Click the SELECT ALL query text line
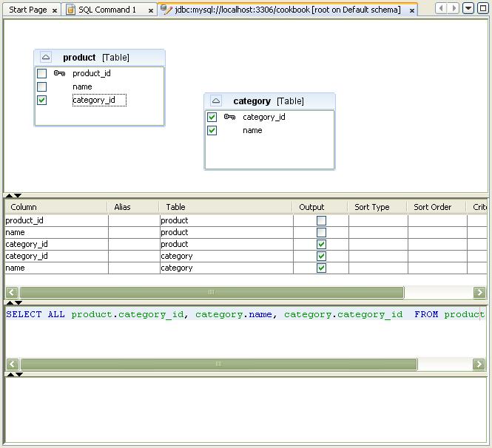The image size is (492, 448). point(246,314)
